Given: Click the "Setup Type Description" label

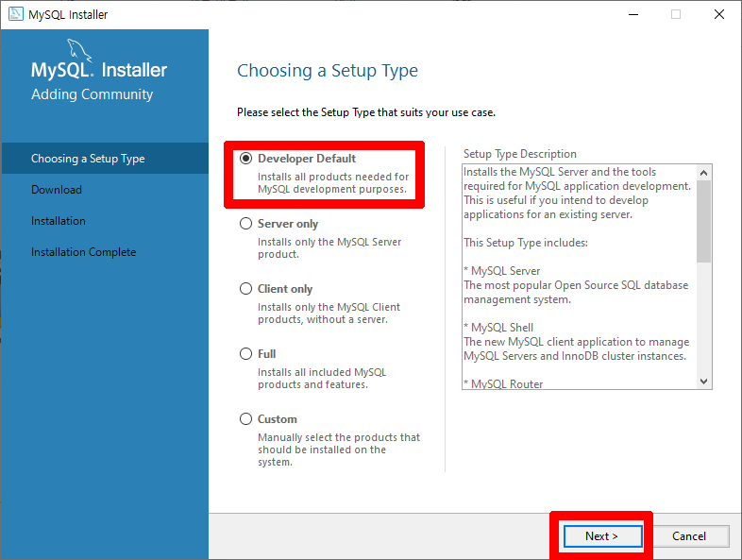Looking at the screenshot, I should click(x=519, y=154).
